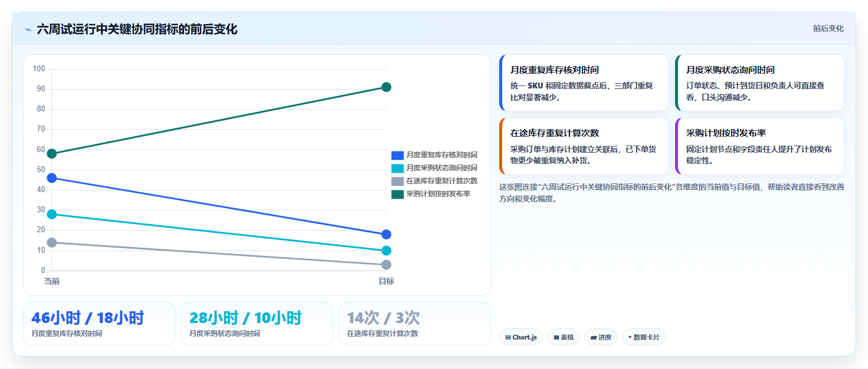Screen dimensions: 868x369
Task: Select the 表格 tag chip
Action: pos(564,337)
